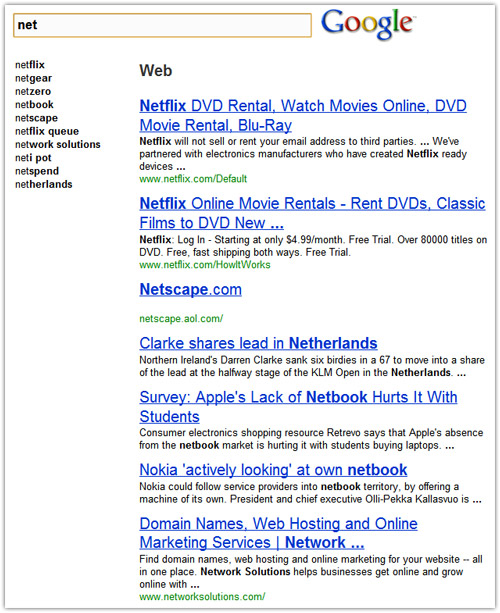
Task: Open Domain Names, Web Hosting result link
Action: click(x=278, y=533)
